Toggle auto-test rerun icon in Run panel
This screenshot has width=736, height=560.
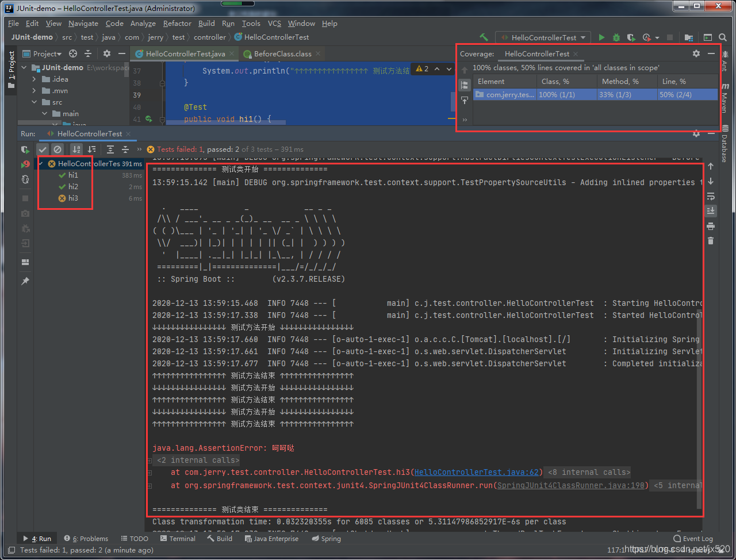click(x=25, y=179)
